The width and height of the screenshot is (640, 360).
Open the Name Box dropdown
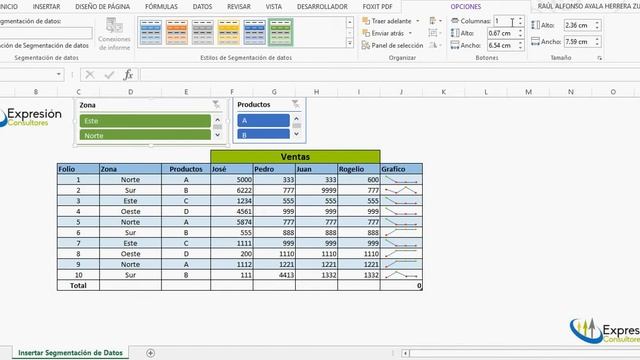pos(59,74)
